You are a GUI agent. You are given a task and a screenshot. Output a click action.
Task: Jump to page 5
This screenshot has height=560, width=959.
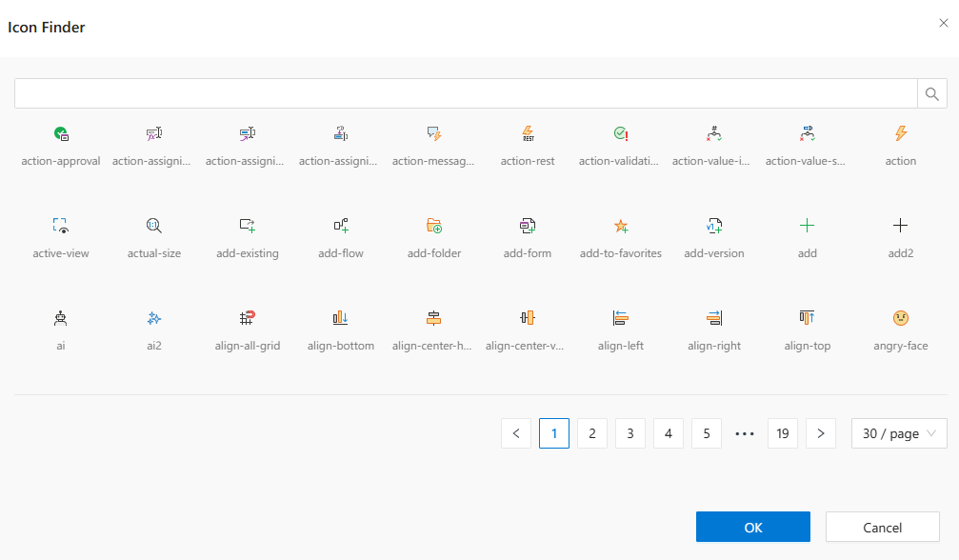tap(707, 433)
